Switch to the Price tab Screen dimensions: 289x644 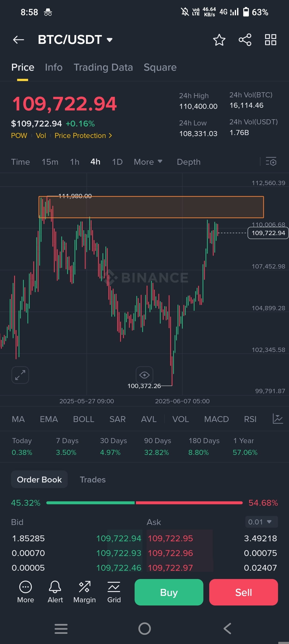pyautogui.click(x=23, y=67)
